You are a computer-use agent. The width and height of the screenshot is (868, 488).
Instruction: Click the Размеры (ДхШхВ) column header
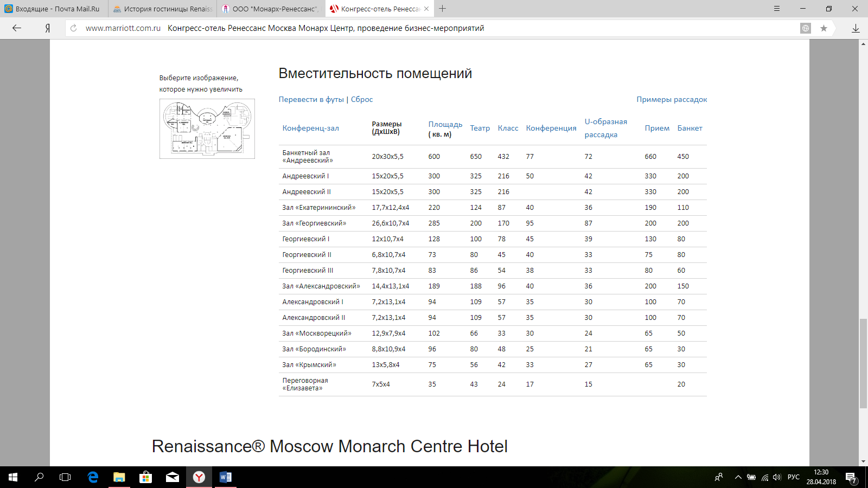point(387,128)
